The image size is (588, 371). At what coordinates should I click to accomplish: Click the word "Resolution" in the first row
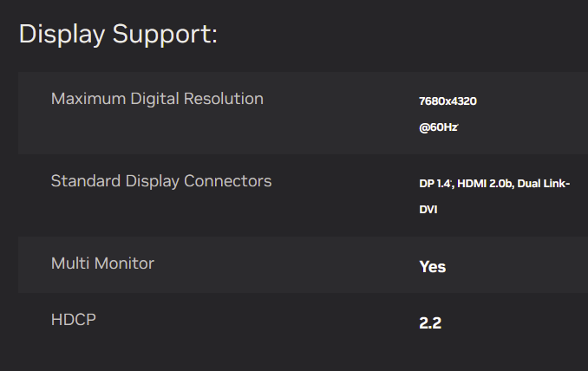tap(225, 99)
